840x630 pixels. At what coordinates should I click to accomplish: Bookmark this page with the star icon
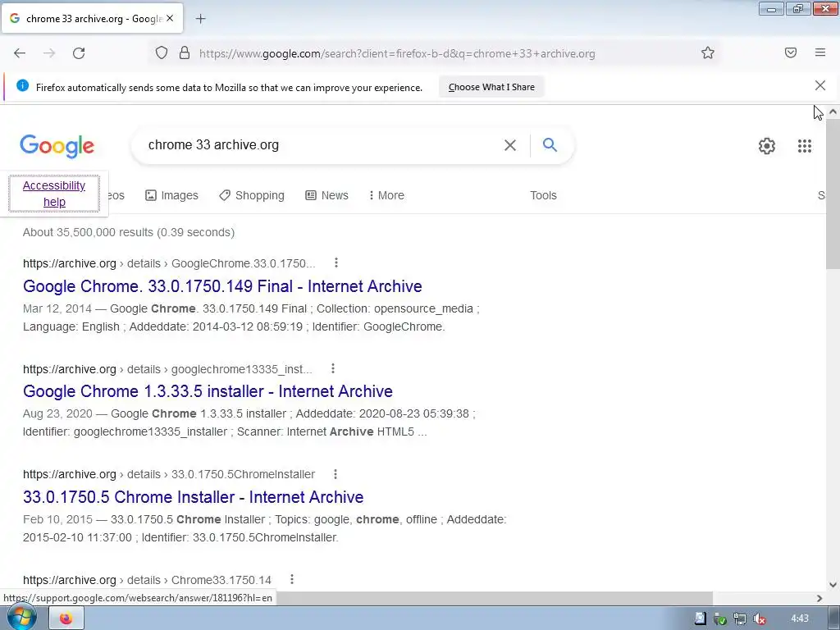pyautogui.click(x=708, y=53)
